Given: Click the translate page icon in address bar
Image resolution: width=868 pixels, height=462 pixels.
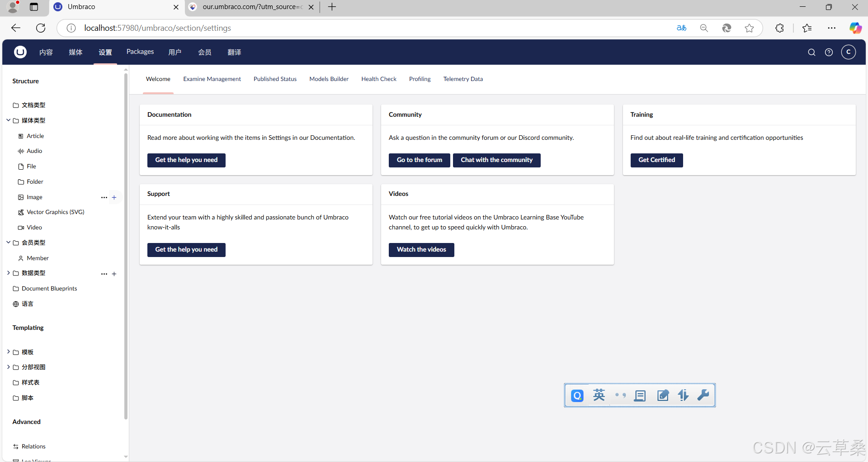Looking at the screenshot, I should click(x=681, y=28).
